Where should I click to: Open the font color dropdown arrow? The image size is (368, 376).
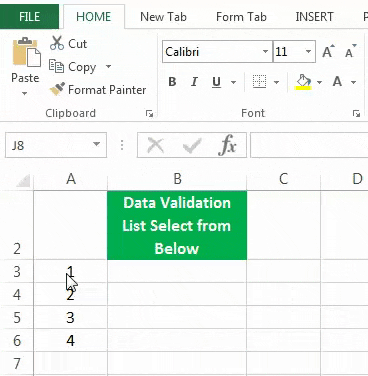coord(354,82)
